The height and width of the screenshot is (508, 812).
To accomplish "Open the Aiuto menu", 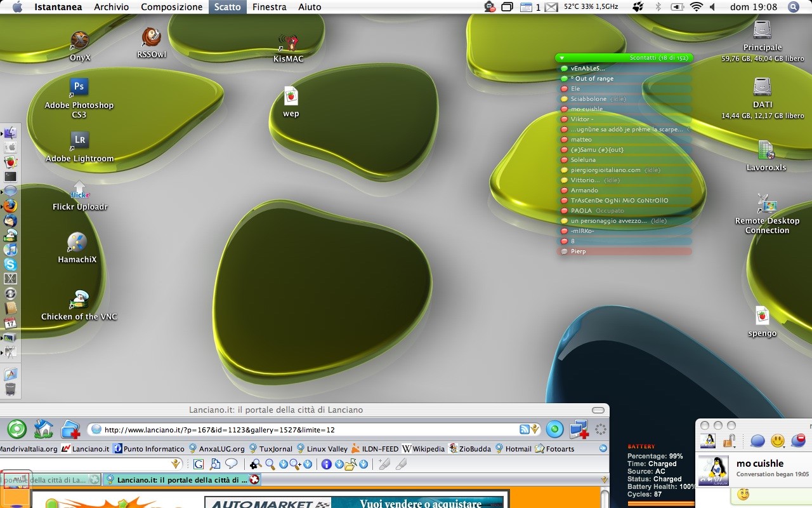I will [310, 7].
